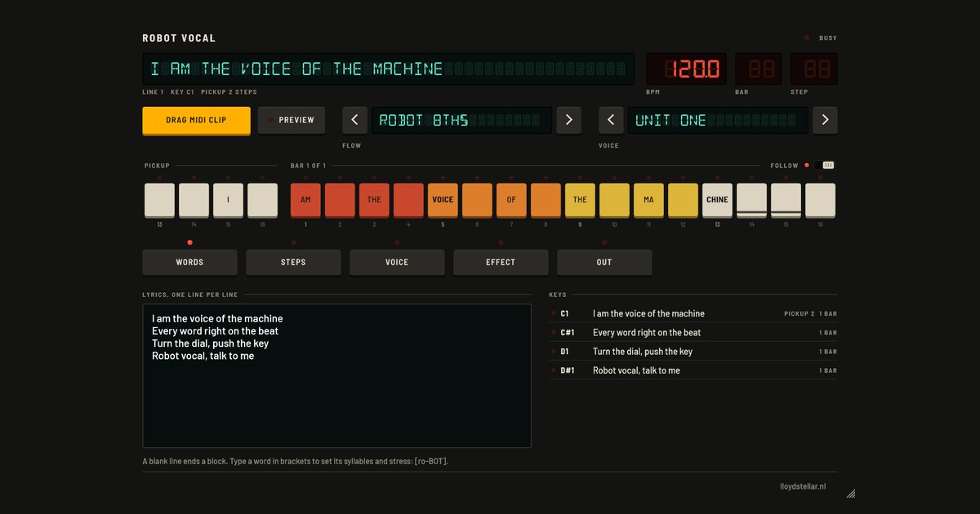Click the STEP counter display
This screenshot has height=514, width=980.
814,69
